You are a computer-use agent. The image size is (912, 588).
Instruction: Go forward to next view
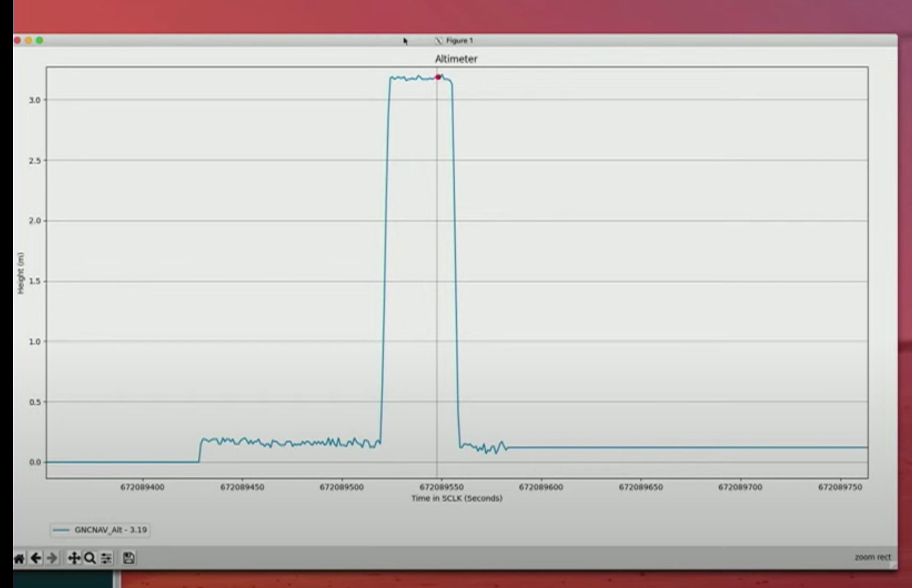click(52, 558)
